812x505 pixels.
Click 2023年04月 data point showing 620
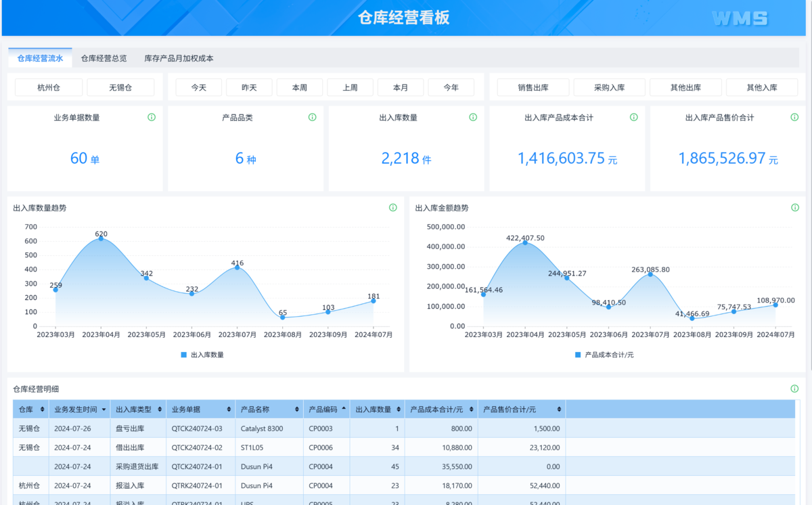point(101,238)
